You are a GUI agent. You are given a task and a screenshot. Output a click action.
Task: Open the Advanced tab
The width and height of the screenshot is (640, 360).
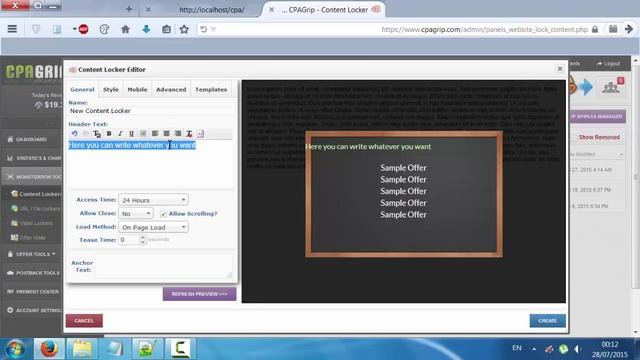point(171,89)
